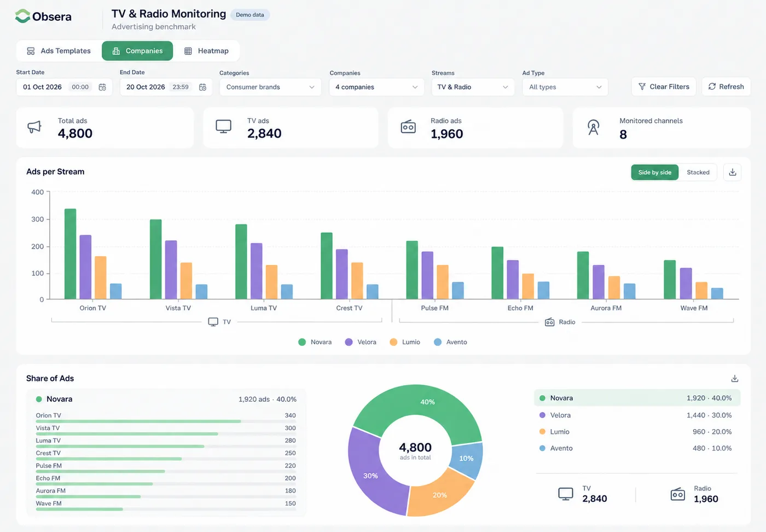Click the Radio icon beside 1,960 summary
The height and width of the screenshot is (532, 766).
coord(678,494)
